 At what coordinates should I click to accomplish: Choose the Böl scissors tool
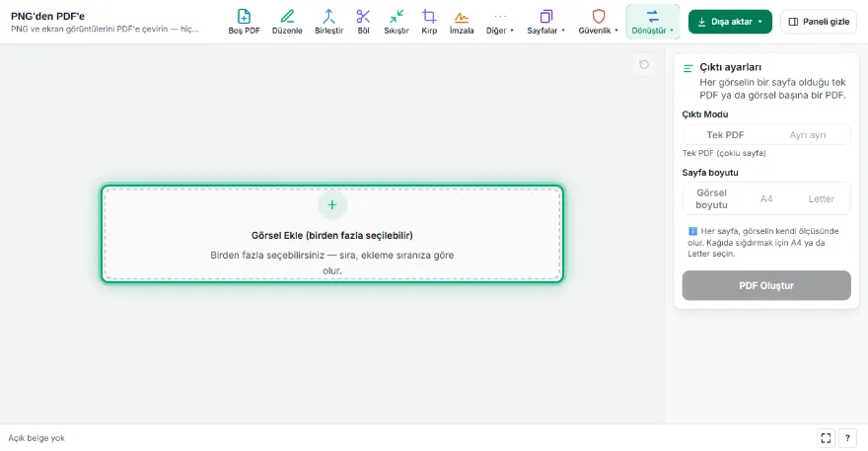pyautogui.click(x=363, y=22)
